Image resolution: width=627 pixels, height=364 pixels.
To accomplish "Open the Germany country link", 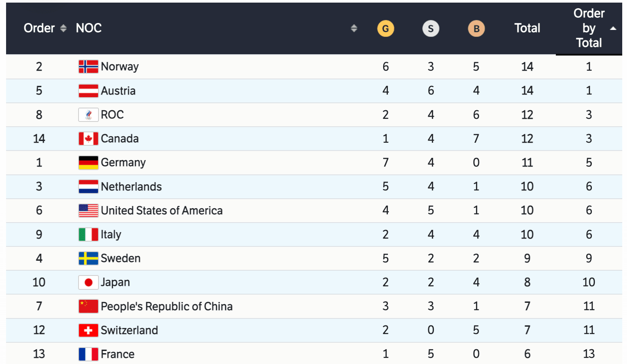I will 123,163.
